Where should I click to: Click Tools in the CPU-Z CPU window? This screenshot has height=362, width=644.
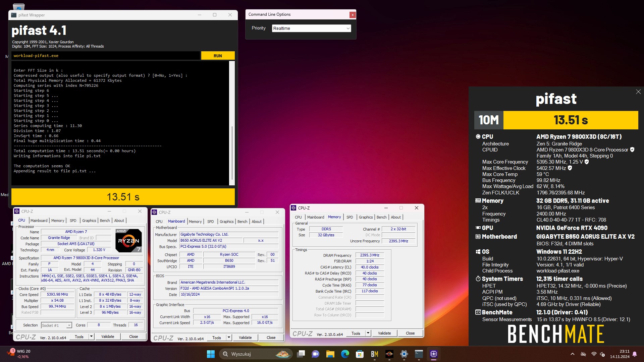click(79, 337)
